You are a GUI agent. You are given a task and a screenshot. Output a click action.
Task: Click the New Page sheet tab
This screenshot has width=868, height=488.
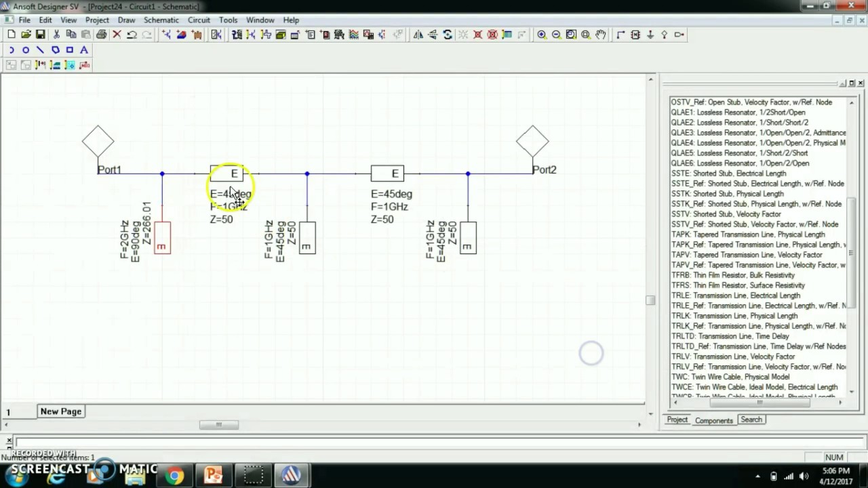(x=61, y=411)
